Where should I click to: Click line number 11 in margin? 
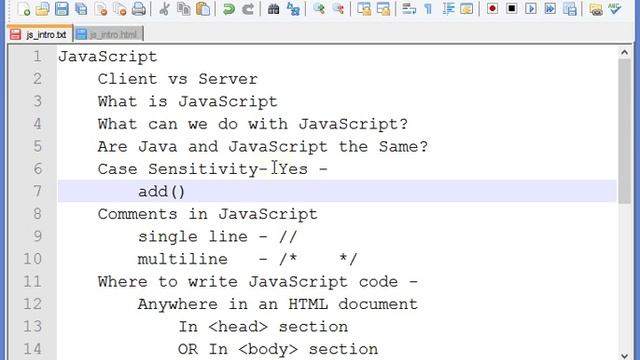pos(32,281)
